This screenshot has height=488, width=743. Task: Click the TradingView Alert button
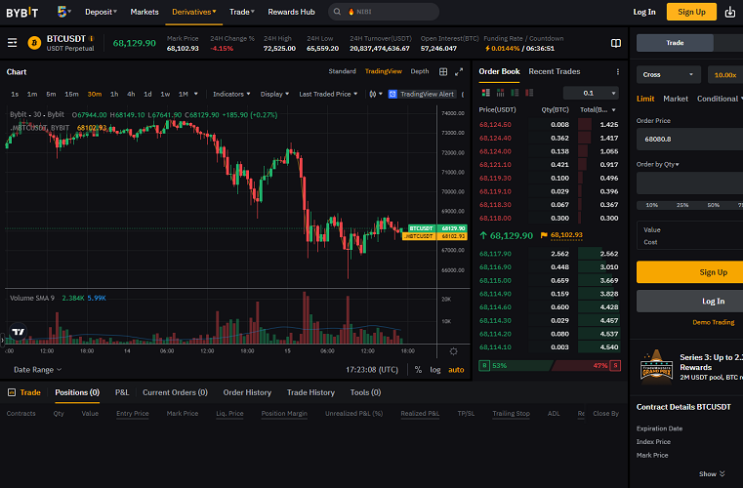coord(422,94)
